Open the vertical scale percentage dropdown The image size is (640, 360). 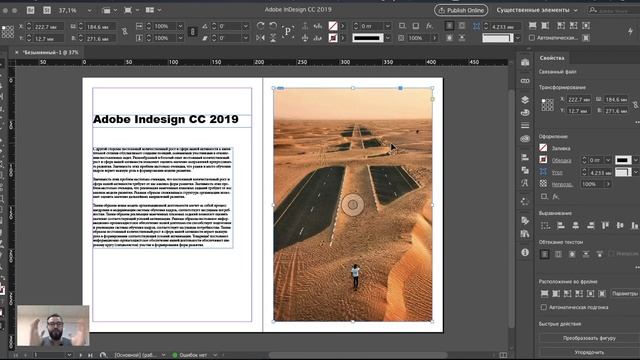tap(180, 38)
